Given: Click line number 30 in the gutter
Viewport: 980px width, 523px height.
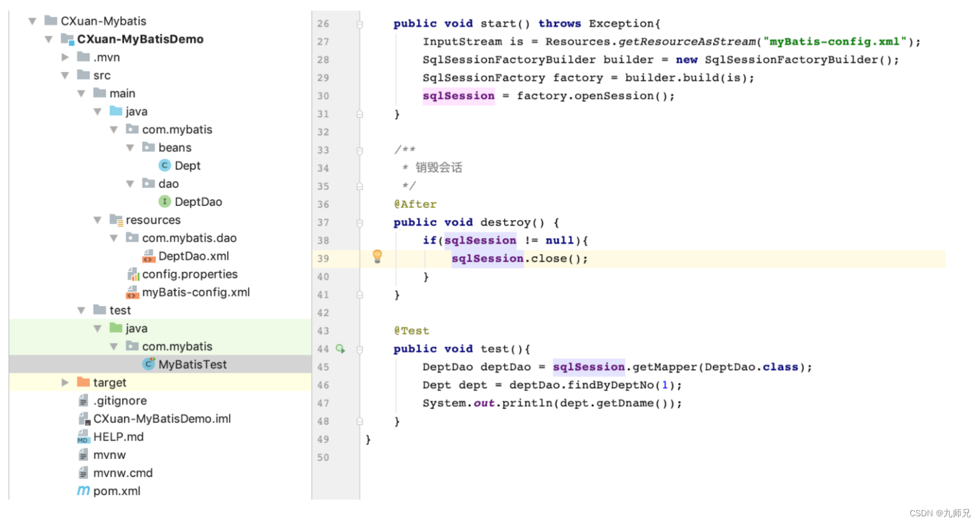Looking at the screenshot, I should coord(323,97).
